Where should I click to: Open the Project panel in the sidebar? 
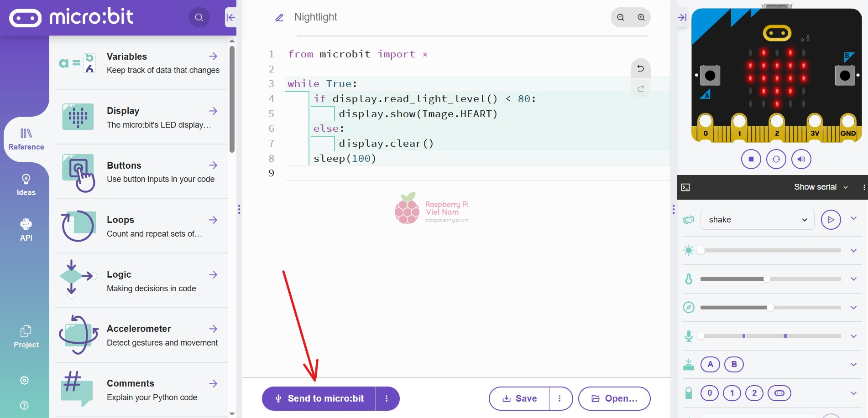[x=26, y=336]
